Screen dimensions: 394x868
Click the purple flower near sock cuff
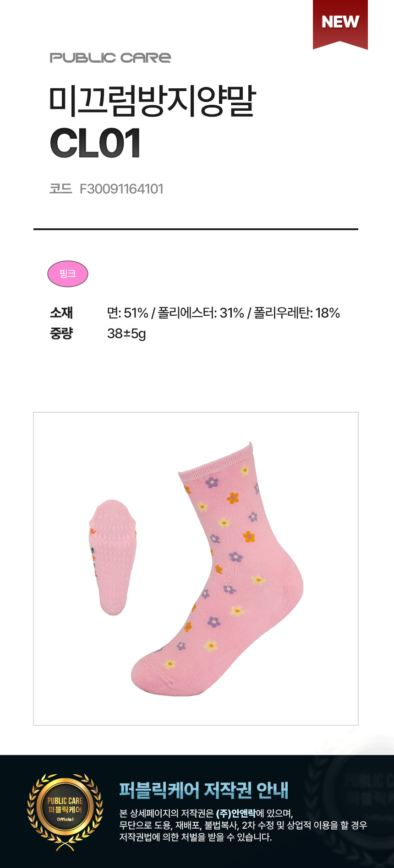click(212, 482)
